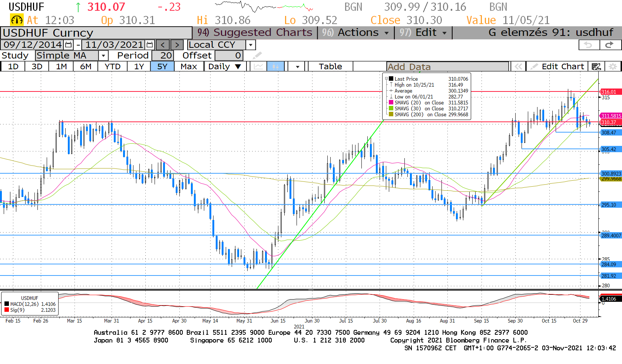Image resolution: width=622 pixels, height=364 pixels.
Task: Click the USDHUF Curncy security field
Action: (x=96, y=33)
